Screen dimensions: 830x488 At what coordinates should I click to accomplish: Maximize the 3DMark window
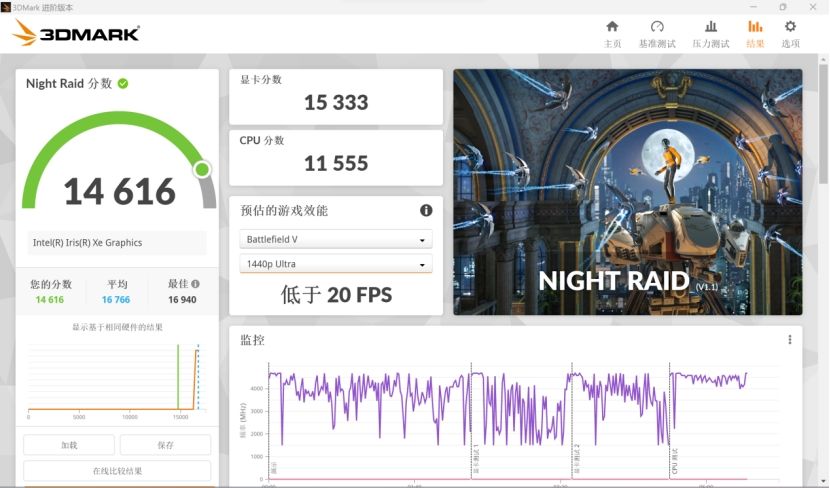[783, 7]
